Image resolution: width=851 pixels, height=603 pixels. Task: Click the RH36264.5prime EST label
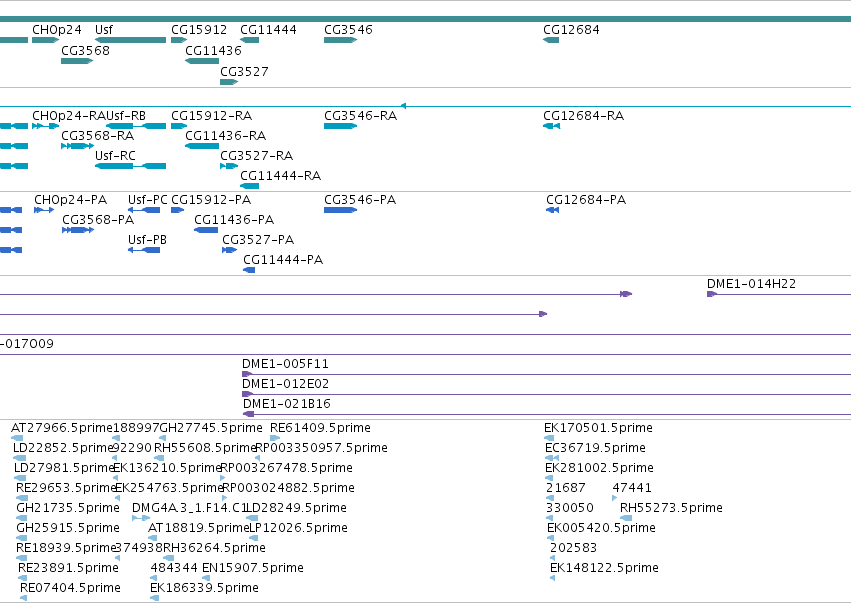pos(214,548)
